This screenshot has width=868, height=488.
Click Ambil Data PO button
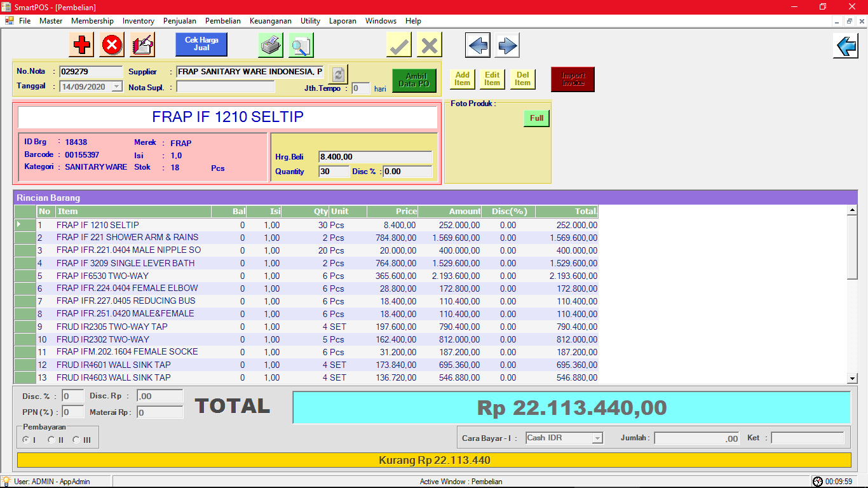(414, 81)
